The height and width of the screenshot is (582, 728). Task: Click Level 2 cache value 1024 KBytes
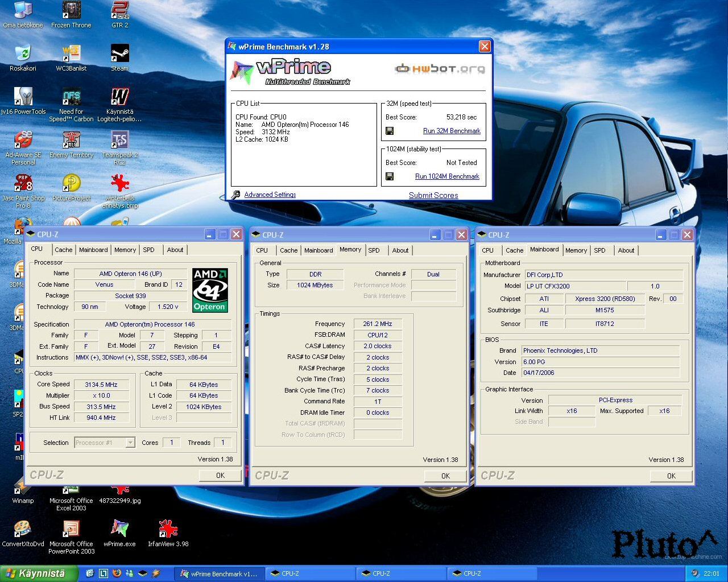(204, 407)
